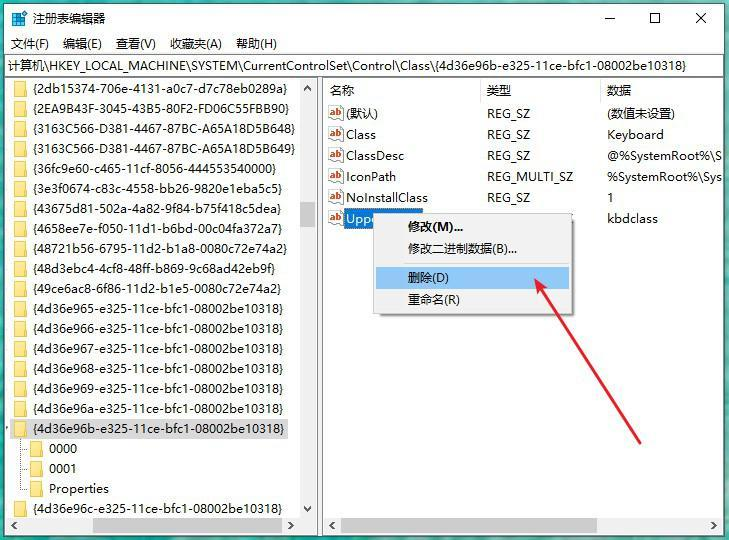Choose 修改二进制数据(B)... in context menu
The height and width of the screenshot is (540, 729).
[473, 249]
